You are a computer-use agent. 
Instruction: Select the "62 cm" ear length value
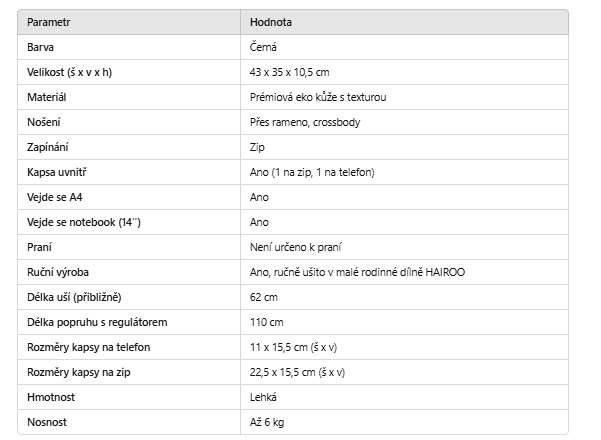[x=265, y=297]
